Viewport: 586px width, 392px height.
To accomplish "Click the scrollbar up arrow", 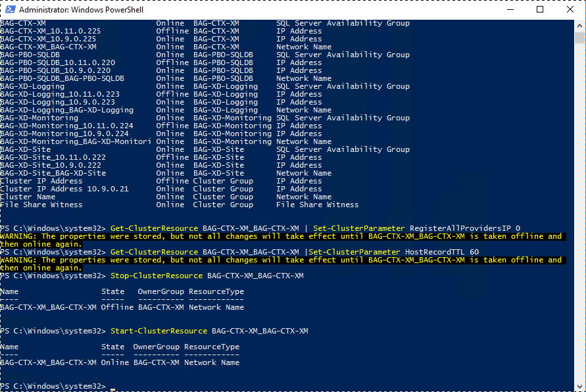I will 579,25.
